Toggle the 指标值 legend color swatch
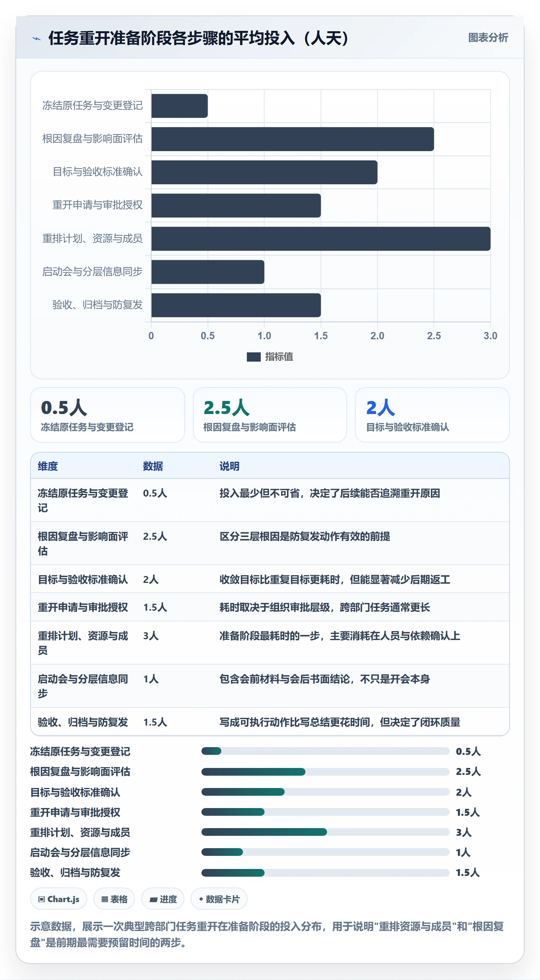Image resolution: width=540 pixels, height=980 pixels. 253,357
